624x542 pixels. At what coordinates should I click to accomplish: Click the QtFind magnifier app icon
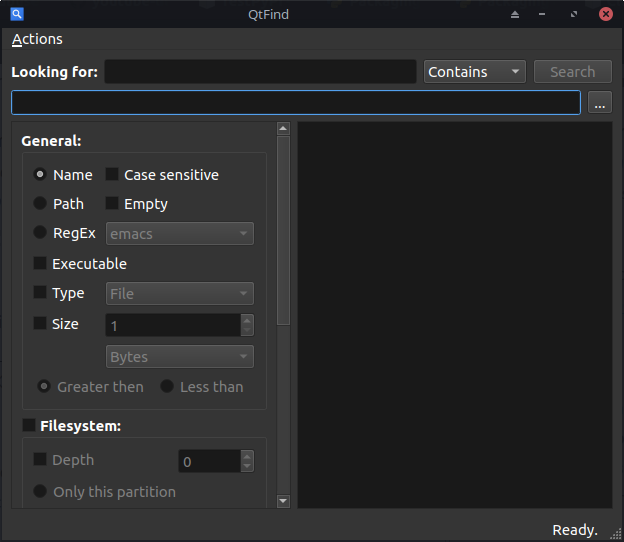click(17, 14)
